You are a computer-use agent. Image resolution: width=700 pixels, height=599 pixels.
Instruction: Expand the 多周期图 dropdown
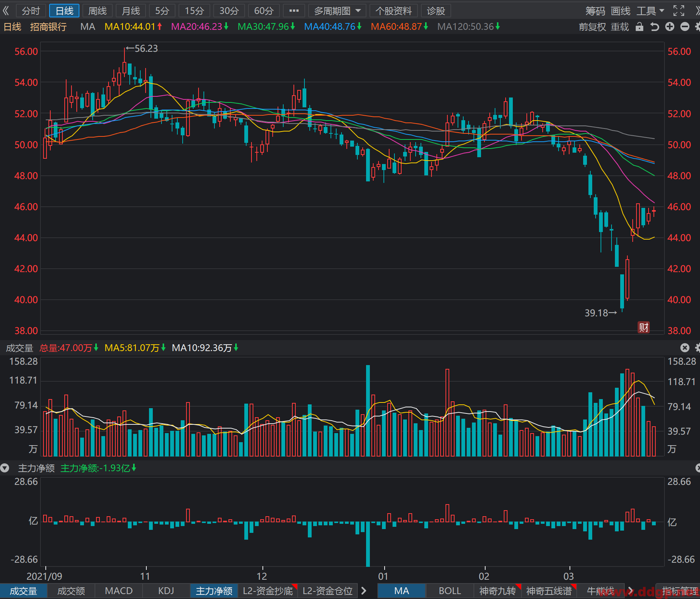(x=337, y=11)
